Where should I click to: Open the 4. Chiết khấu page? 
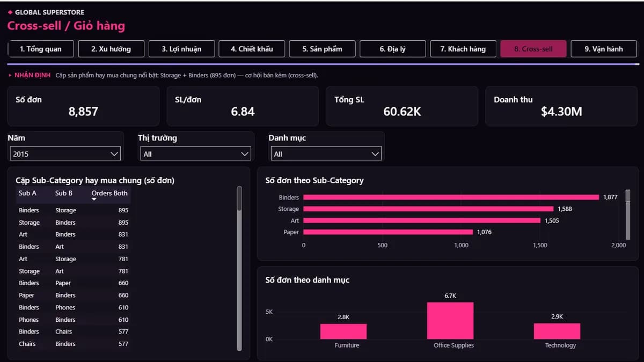pyautogui.click(x=252, y=49)
